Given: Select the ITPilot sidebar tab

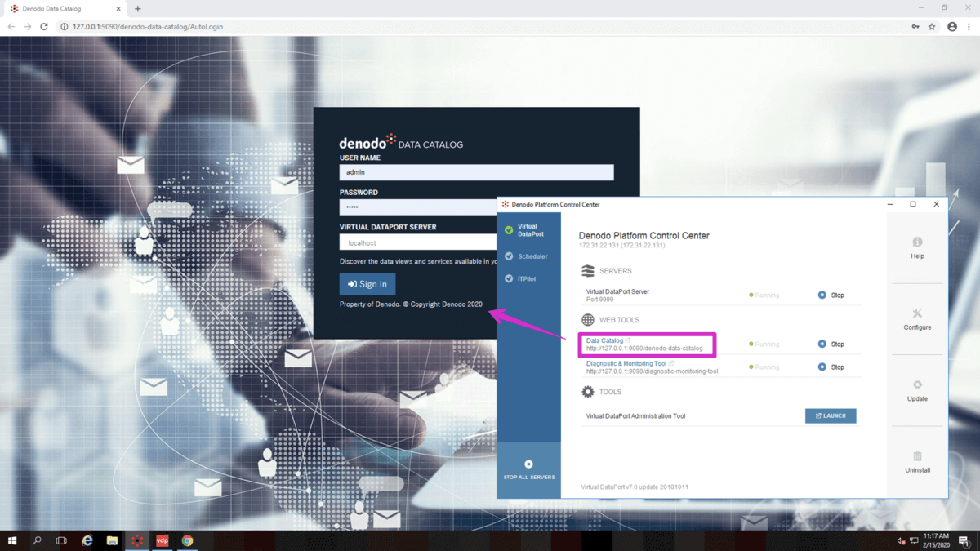Looking at the screenshot, I should click(528, 279).
